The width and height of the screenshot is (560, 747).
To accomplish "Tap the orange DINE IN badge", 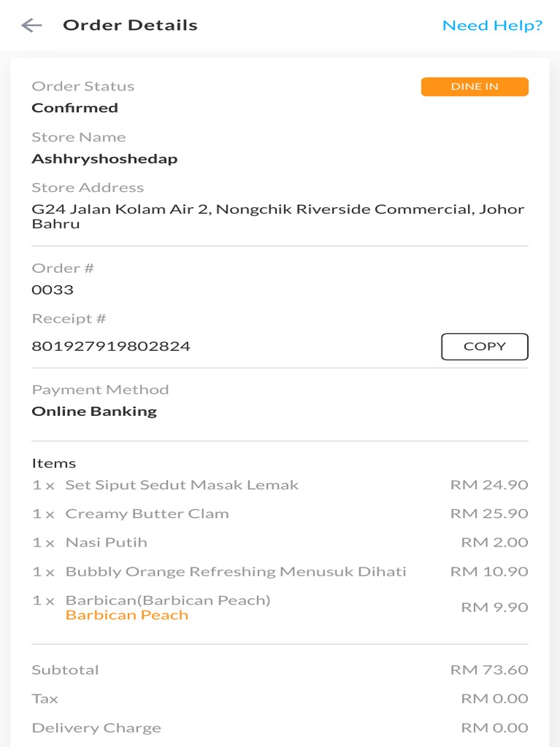I will point(475,87).
